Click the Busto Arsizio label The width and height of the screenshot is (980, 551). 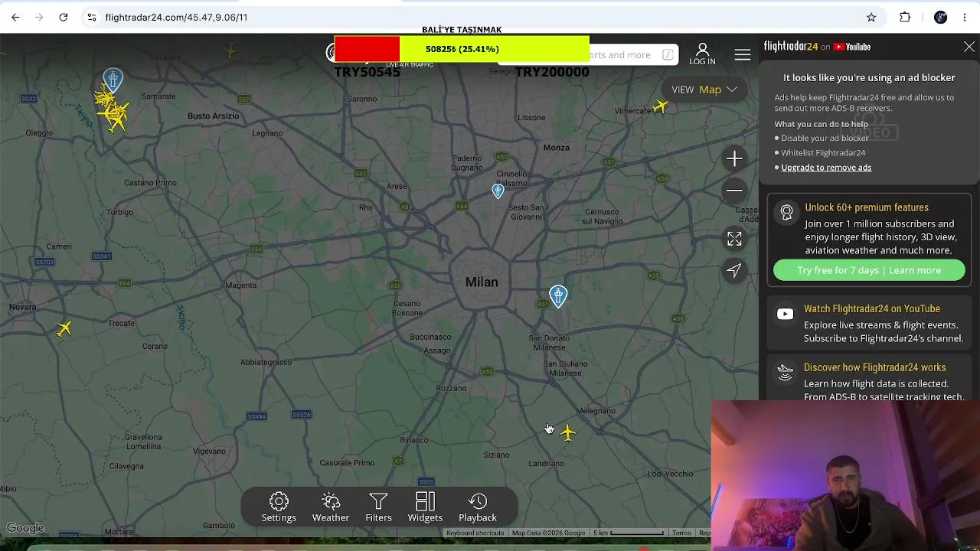pos(214,116)
